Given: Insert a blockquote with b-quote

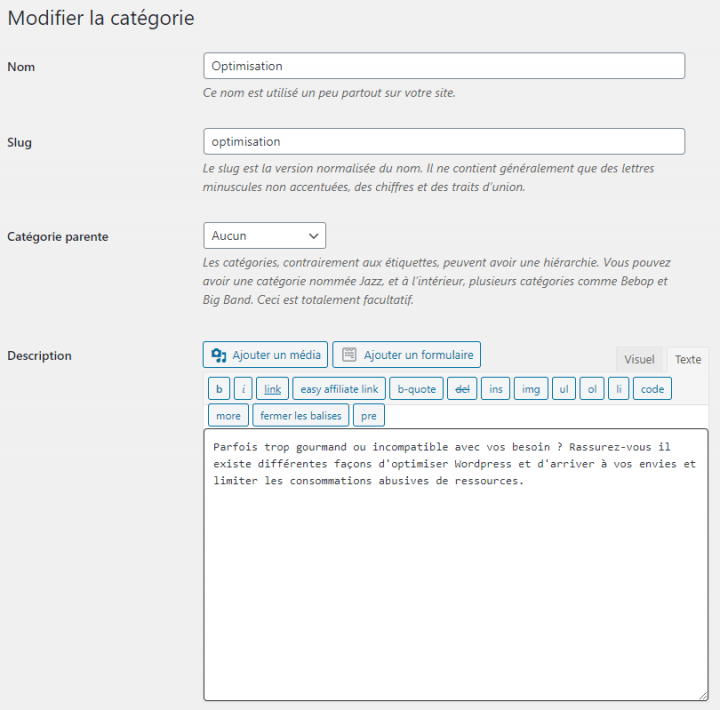Looking at the screenshot, I should 416,389.
